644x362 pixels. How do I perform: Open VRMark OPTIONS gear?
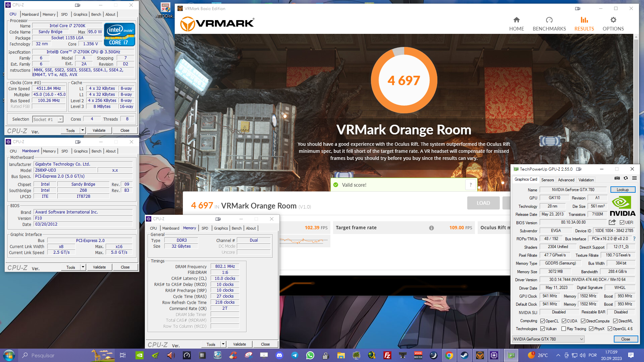click(x=613, y=24)
